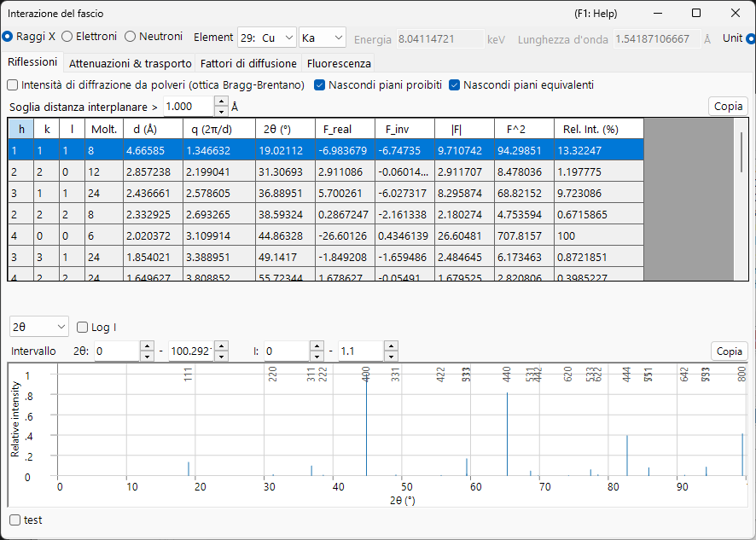
Task: Decrease the Soglia distanza interplanare value
Action: click(221, 112)
